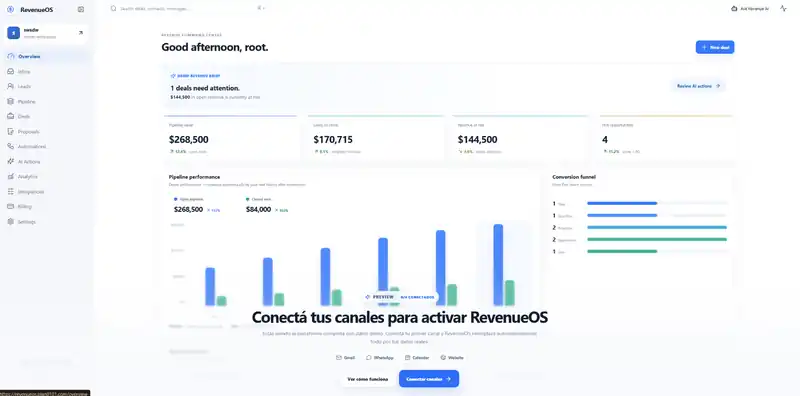
Task: Focus the search deals input field
Action: pyautogui.click(x=189, y=8)
